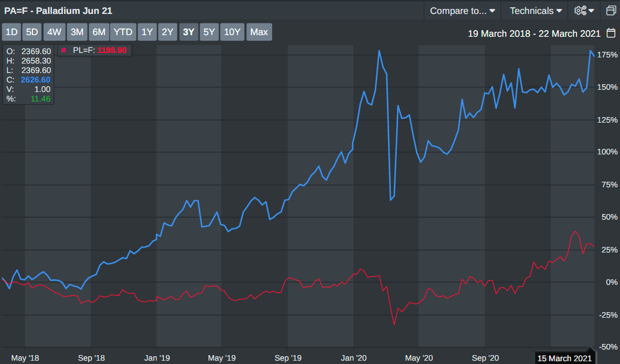Click the 100% axis label
620x364 pixels.
[x=607, y=152]
